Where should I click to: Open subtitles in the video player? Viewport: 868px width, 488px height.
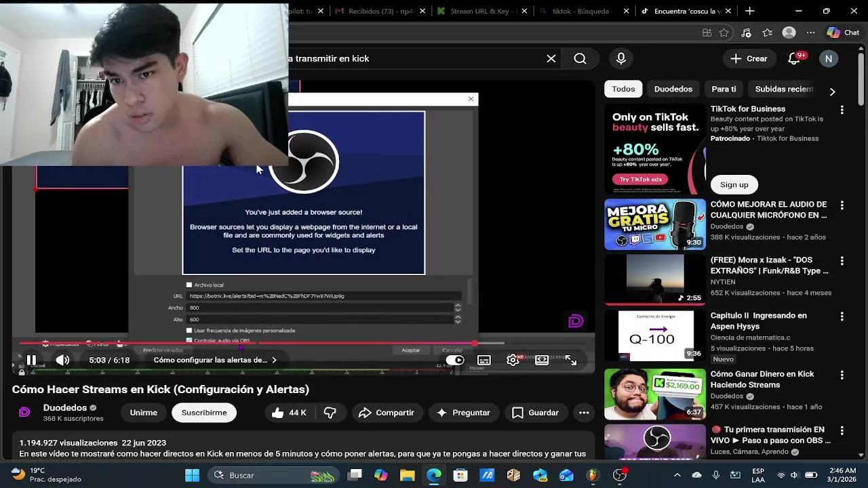coord(484,360)
